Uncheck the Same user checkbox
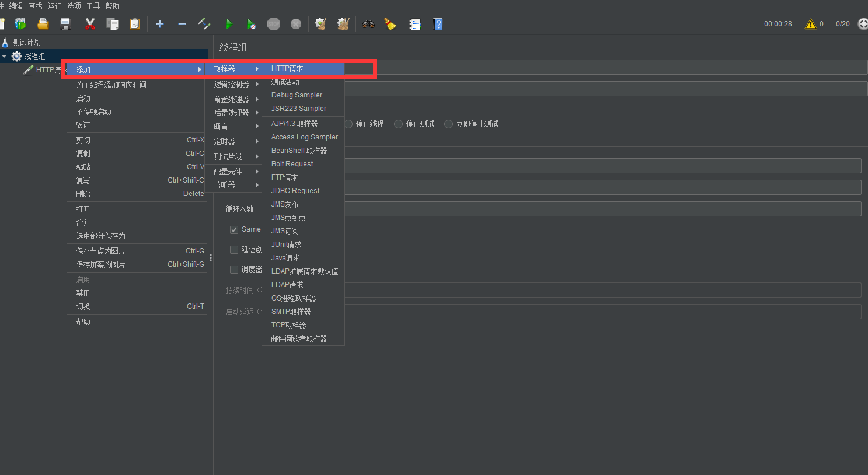Screen dimensions: 868x475 tap(234, 230)
